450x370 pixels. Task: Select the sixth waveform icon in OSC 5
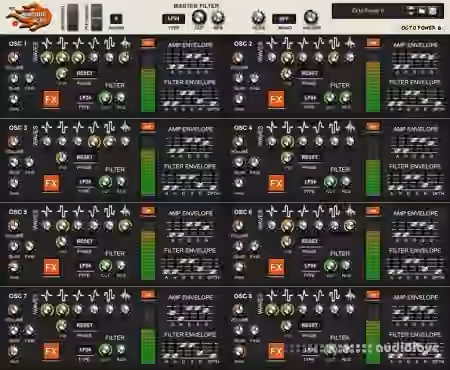[125, 211]
